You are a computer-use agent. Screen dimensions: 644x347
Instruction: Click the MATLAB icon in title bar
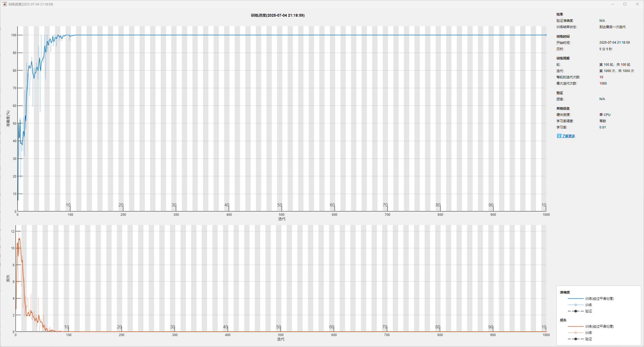[5, 4]
